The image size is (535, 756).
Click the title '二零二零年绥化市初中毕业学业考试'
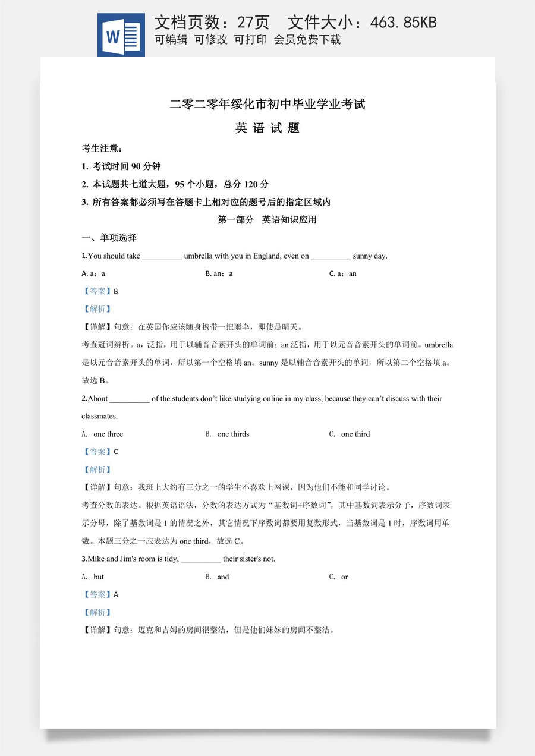[x=267, y=105]
